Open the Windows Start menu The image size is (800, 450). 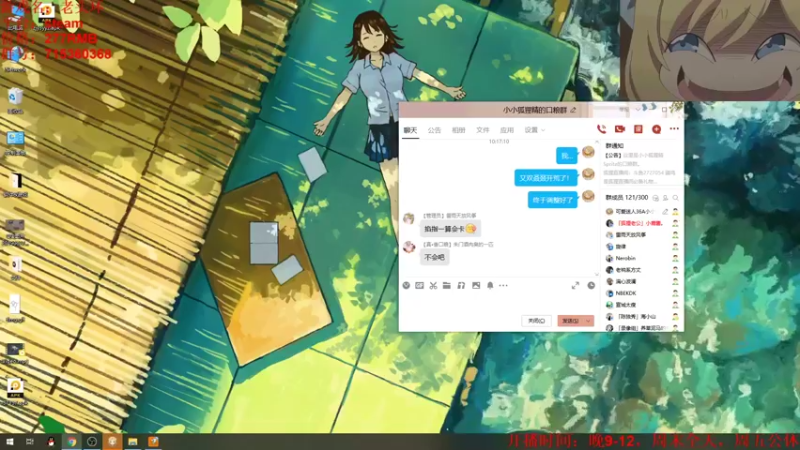(x=9, y=442)
